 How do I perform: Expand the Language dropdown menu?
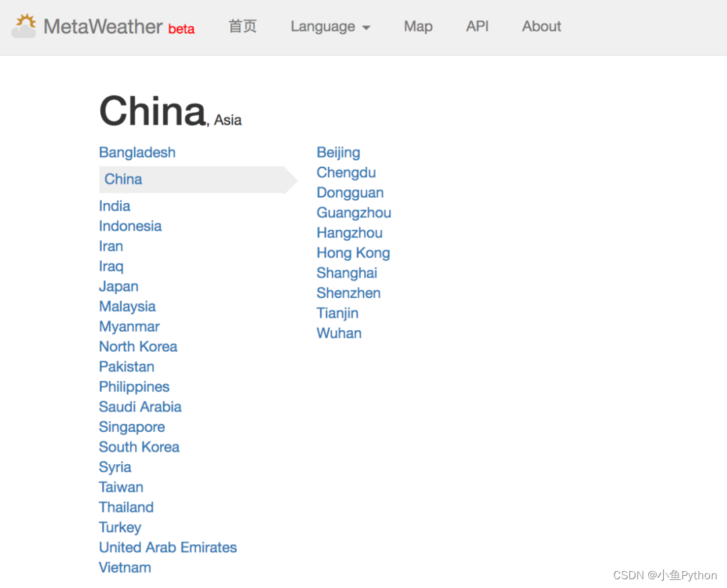(x=331, y=26)
